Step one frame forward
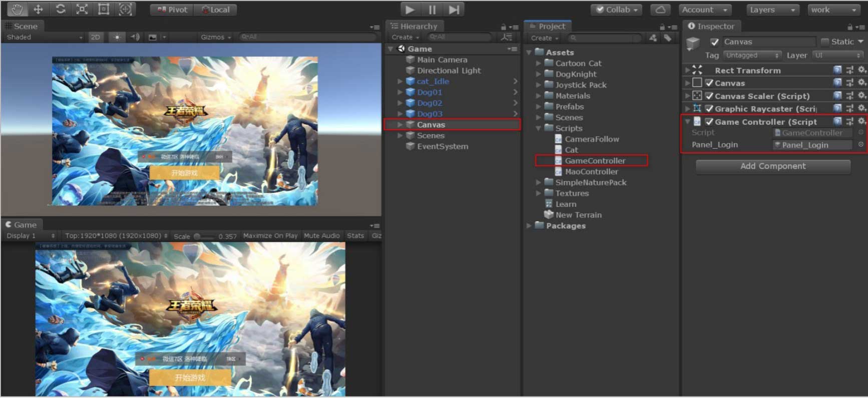868x398 pixels. [x=454, y=10]
